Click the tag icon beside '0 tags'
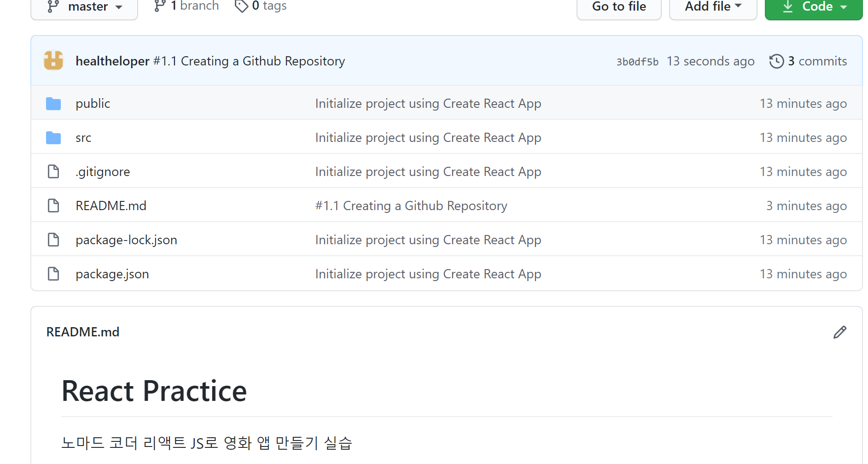The height and width of the screenshot is (464, 868). 241,6
